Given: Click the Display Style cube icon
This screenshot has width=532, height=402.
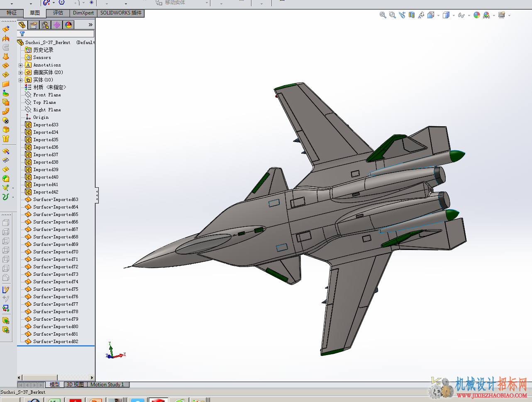Looking at the screenshot, I should click(446, 15).
